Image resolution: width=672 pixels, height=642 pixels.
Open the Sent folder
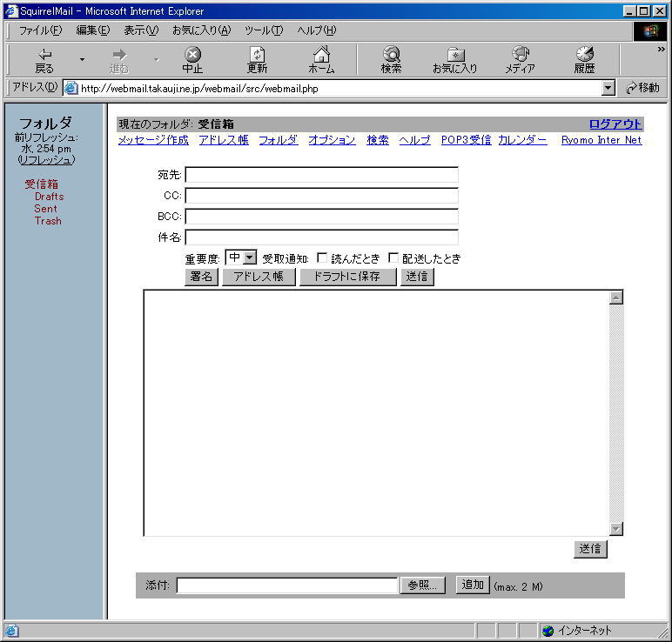tap(45, 209)
